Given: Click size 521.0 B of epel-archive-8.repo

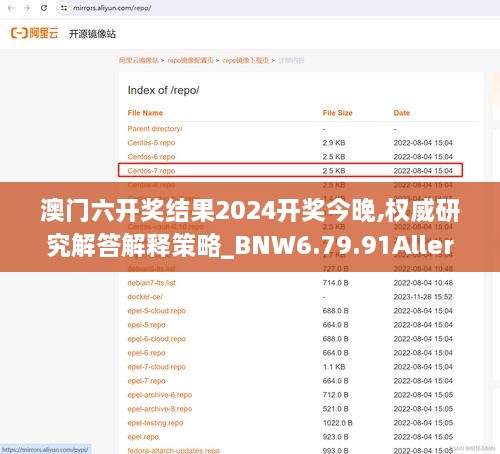Looking at the screenshot, I should click(335, 409).
